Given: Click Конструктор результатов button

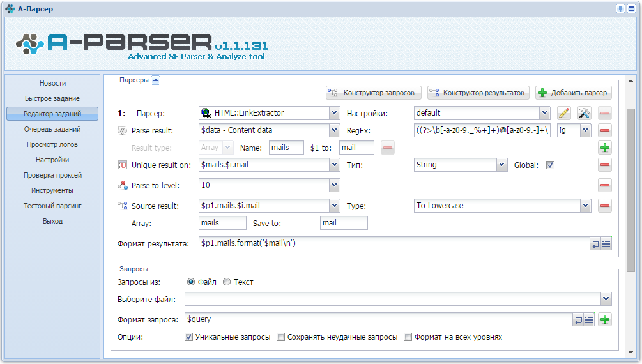Looking at the screenshot, I should point(478,93).
